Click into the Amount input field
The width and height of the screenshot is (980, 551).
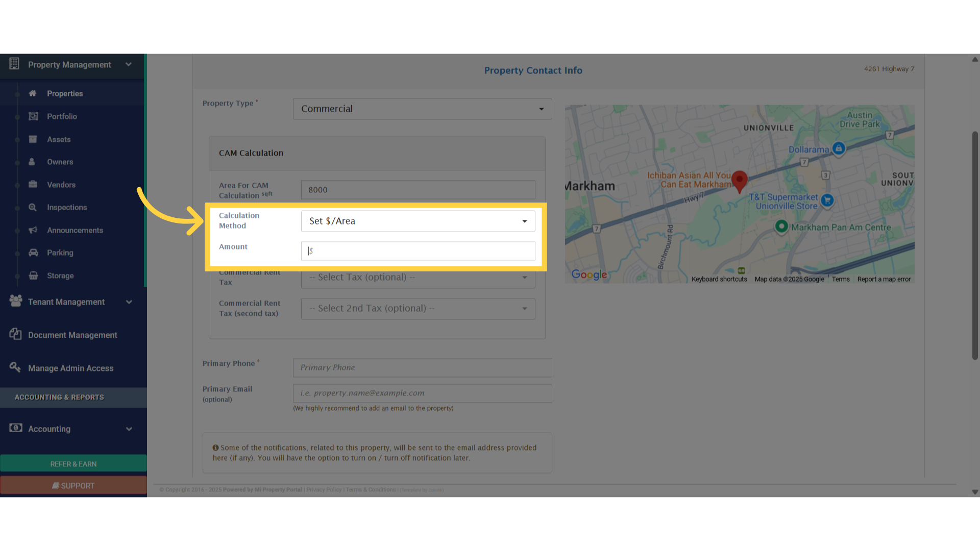[x=418, y=251]
